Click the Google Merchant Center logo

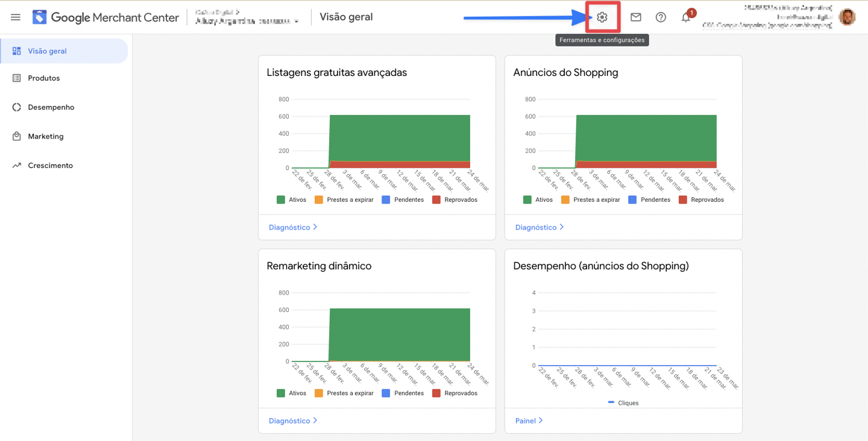click(105, 17)
